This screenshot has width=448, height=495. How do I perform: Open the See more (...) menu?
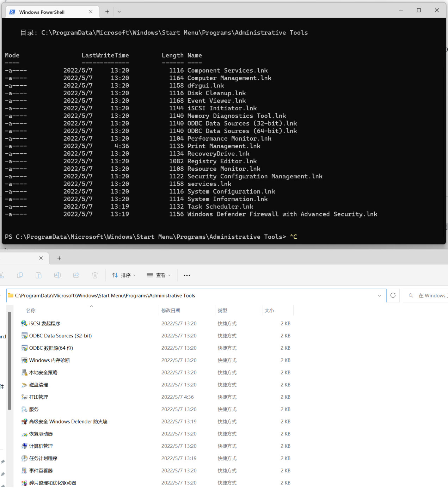(x=186, y=275)
